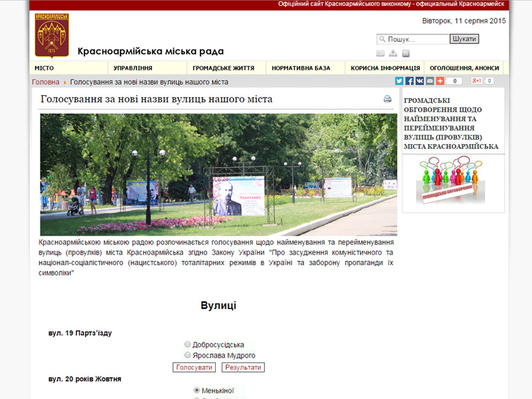Image resolution: width=532 pixels, height=399 pixels.
Task: Share the page on Twitter
Action: (x=399, y=81)
